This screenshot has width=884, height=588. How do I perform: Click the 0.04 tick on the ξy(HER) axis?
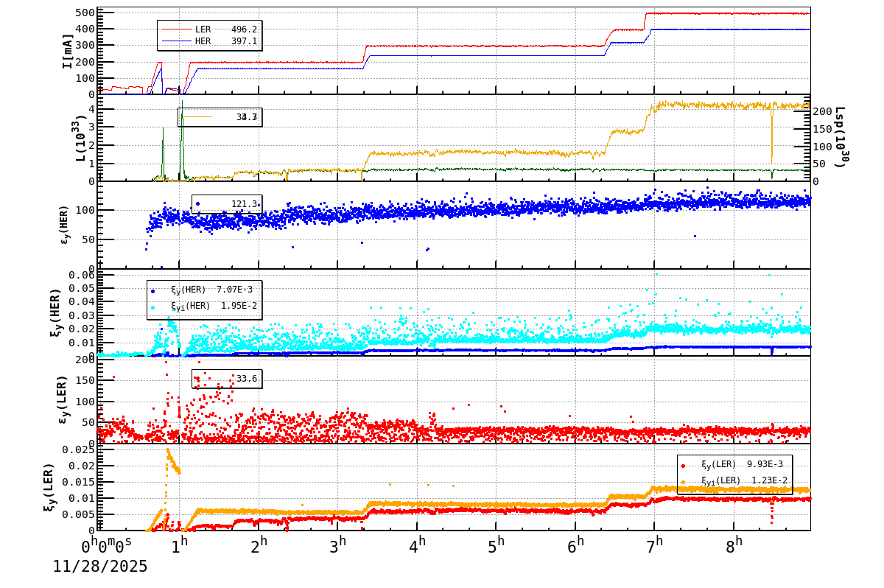click(83, 301)
